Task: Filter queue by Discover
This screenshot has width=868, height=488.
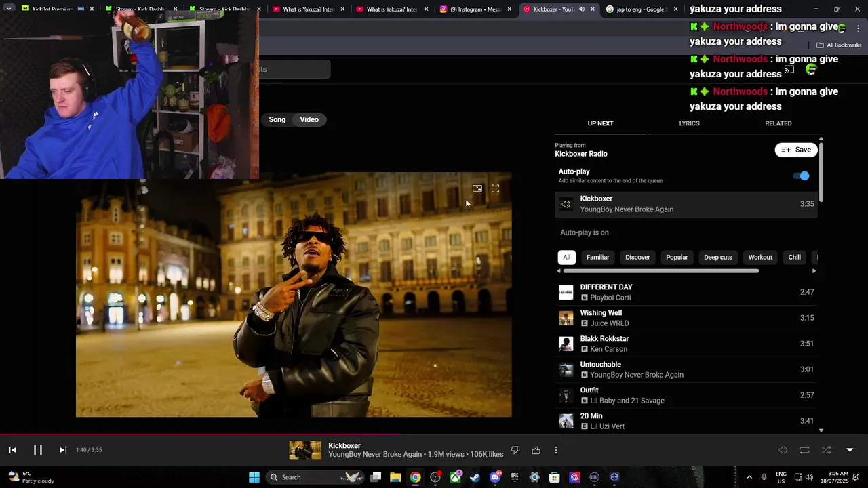Action: pyautogui.click(x=637, y=258)
